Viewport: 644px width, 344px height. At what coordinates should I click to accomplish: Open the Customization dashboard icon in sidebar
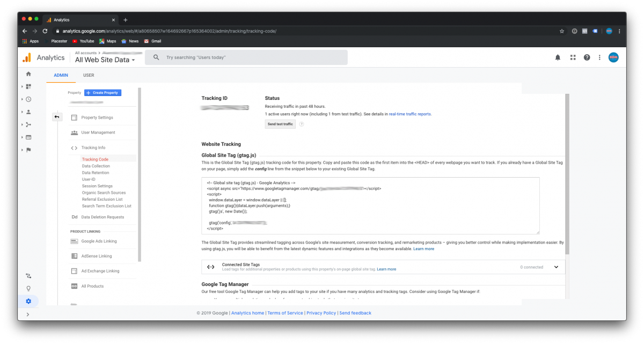pos(28,86)
